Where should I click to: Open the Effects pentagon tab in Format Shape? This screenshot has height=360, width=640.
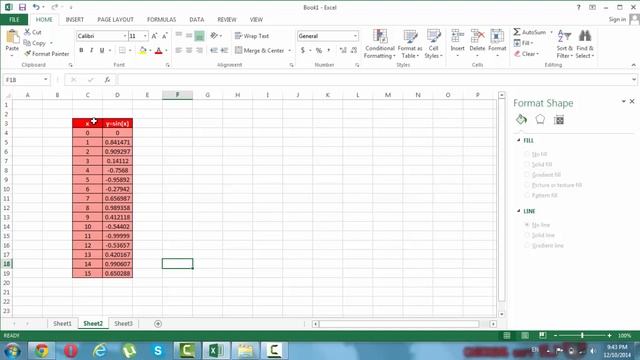(540, 120)
